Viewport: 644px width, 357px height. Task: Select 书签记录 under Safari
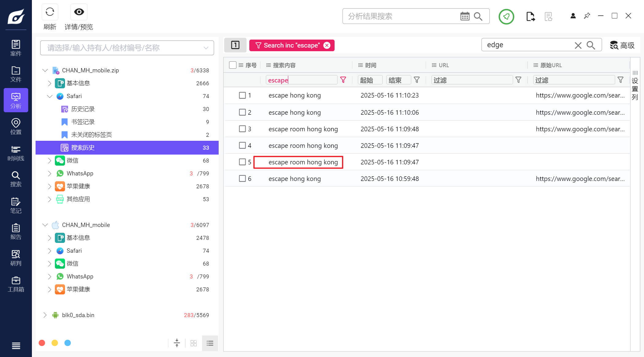click(83, 122)
